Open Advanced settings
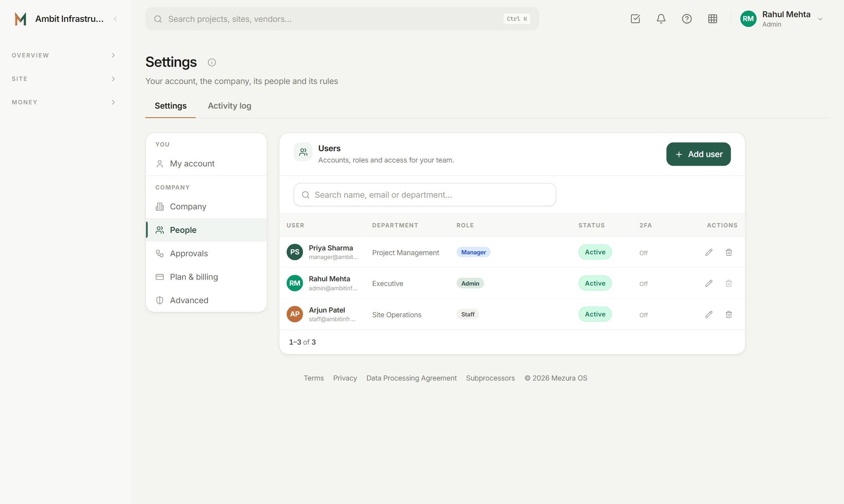Image resolution: width=844 pixels, height=504 pixels. [206, 300]
